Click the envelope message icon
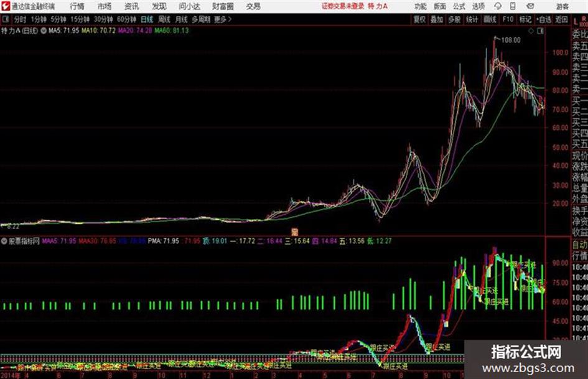Image resolution: width=588 pixels, height=379 pixels. pyautogui.click(x=530, y=6)
